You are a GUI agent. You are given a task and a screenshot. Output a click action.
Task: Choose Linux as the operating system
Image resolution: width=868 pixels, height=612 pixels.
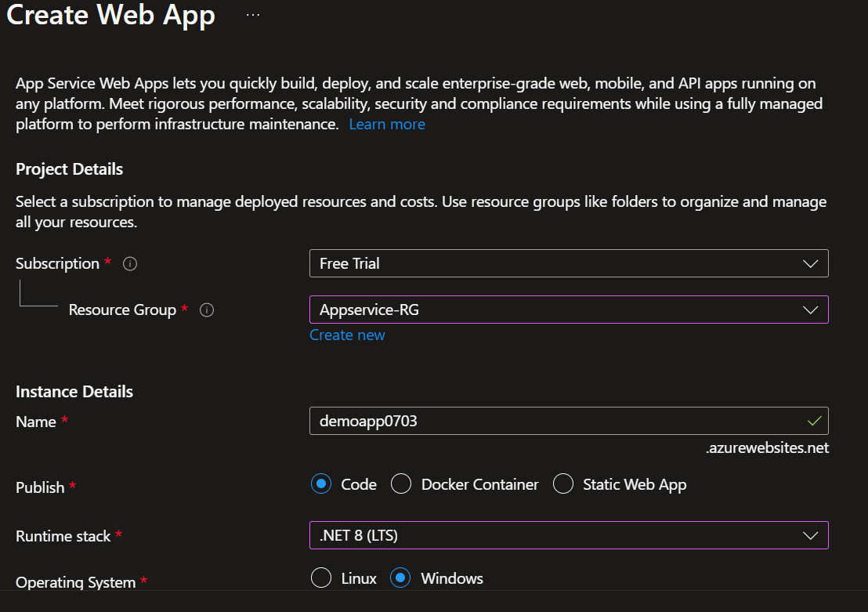point(321,578)
